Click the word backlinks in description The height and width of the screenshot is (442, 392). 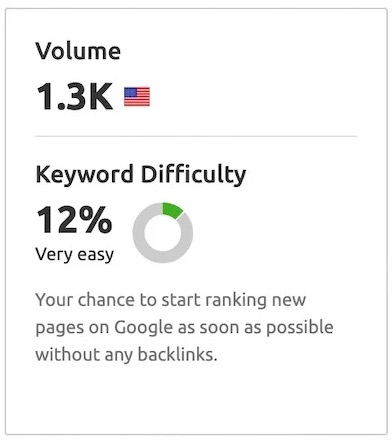pyautogui.click(x=177, y=354)
